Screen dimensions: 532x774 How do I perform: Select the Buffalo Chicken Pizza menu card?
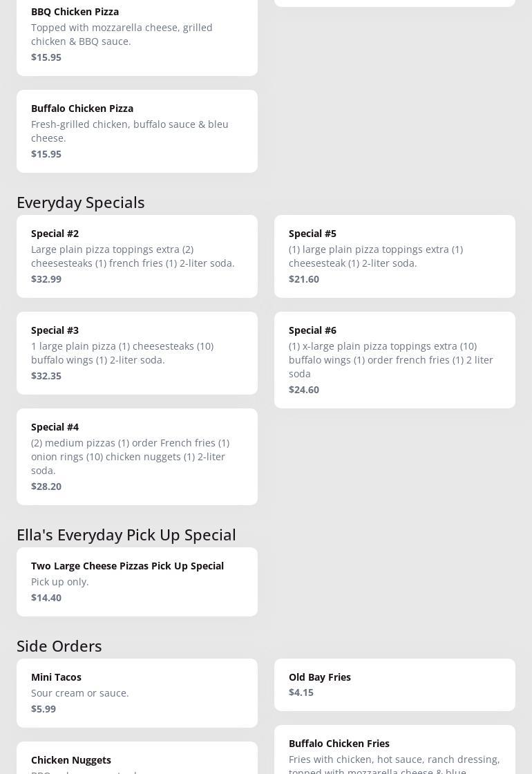pos(137,131)
